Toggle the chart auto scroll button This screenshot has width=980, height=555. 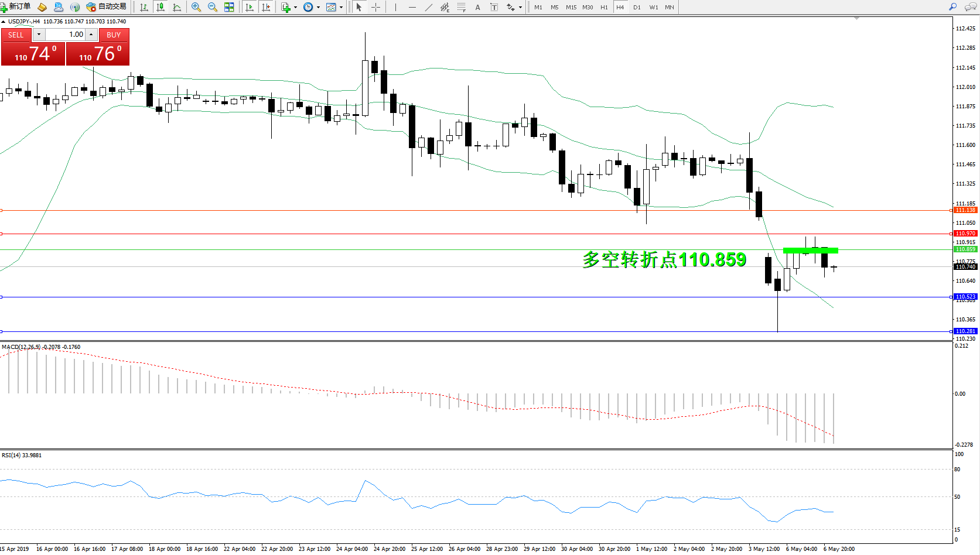tap(250, 7)
